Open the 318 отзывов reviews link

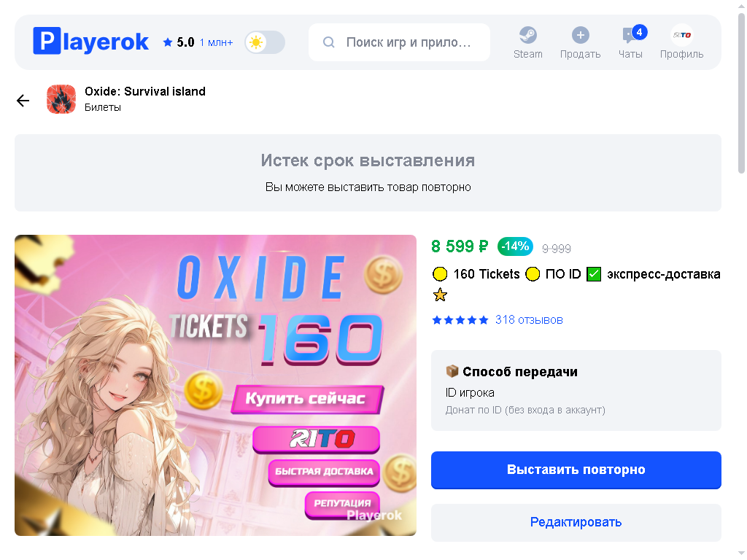(529, 320)
